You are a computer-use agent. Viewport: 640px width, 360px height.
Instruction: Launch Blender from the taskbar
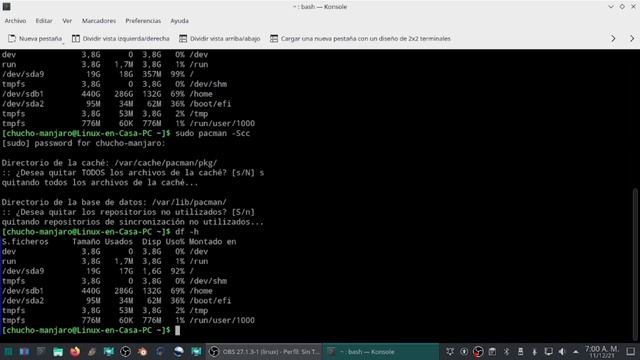142,351
